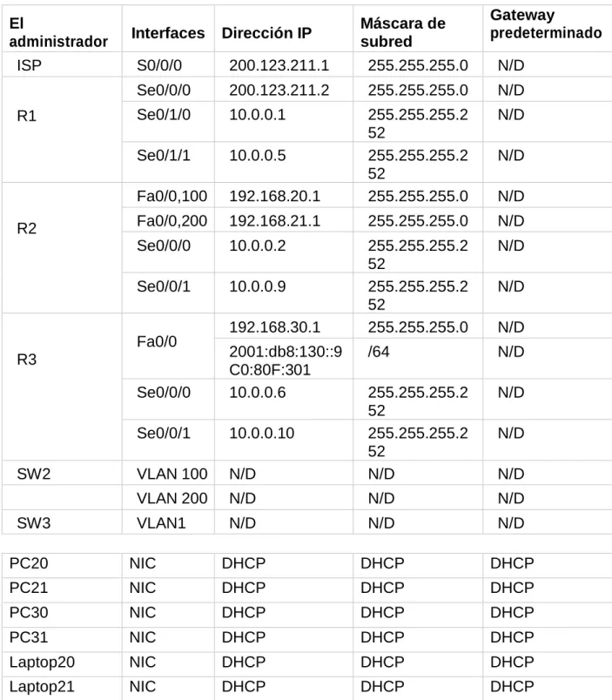Viewport: 612px width, 700px height.
Task: Click the SW3 device cell
Action: coord(62,522)
